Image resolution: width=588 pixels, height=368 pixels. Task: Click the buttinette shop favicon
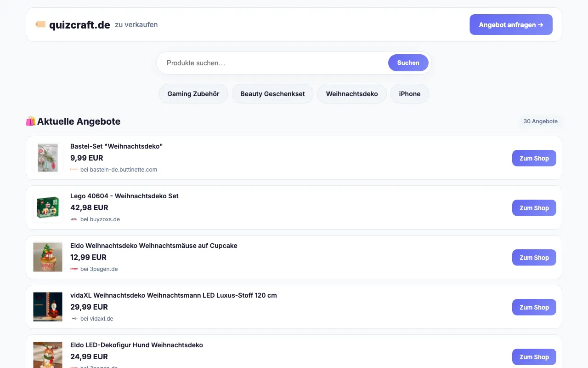pos(74,170)
